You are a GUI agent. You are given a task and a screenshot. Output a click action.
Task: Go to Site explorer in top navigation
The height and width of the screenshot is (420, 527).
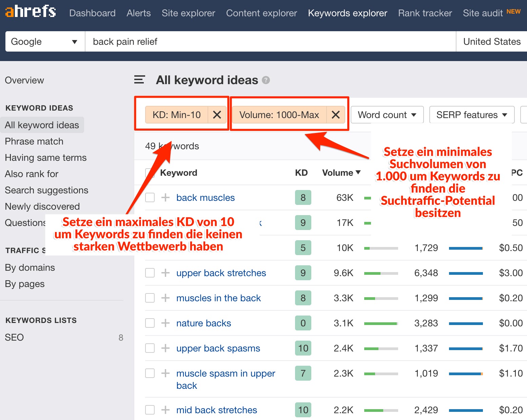click(x=188, y=13)
